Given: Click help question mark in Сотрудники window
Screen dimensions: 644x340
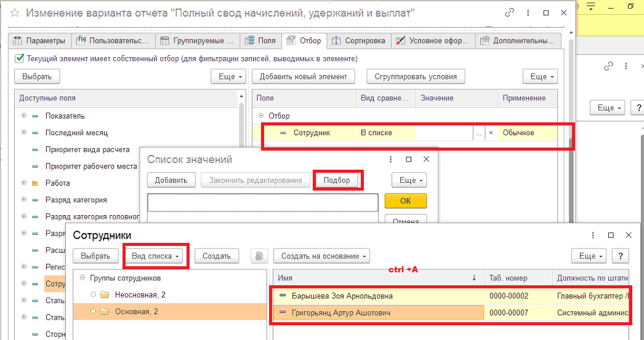Looking at the screenshot, I should click(620, 256).
